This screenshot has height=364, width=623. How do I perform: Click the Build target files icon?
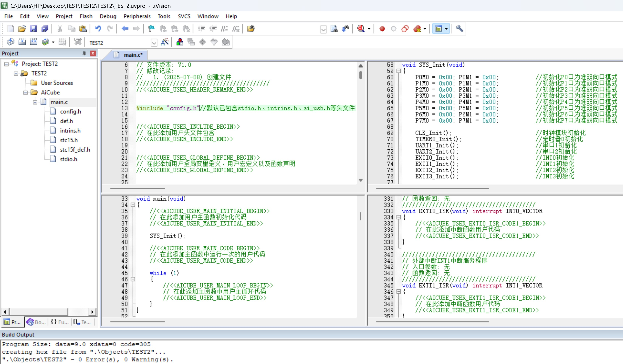click(22, 42)
